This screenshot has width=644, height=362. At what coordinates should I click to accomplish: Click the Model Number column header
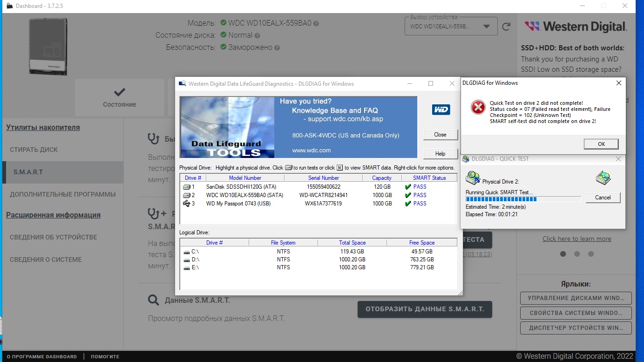(245, 178)
